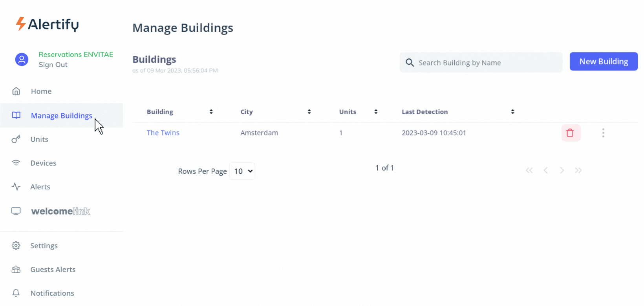Open The Twins building link

[x=163, y=133]
